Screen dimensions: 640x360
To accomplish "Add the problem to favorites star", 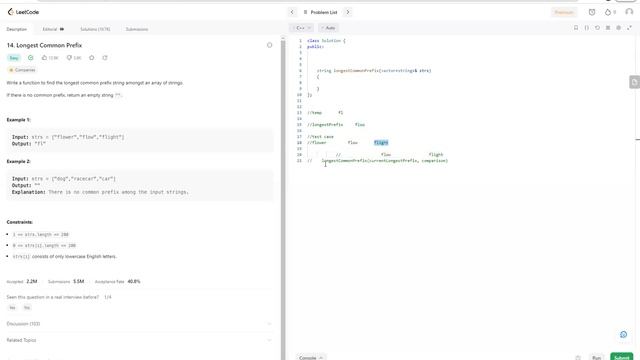I will pos(91,58).
